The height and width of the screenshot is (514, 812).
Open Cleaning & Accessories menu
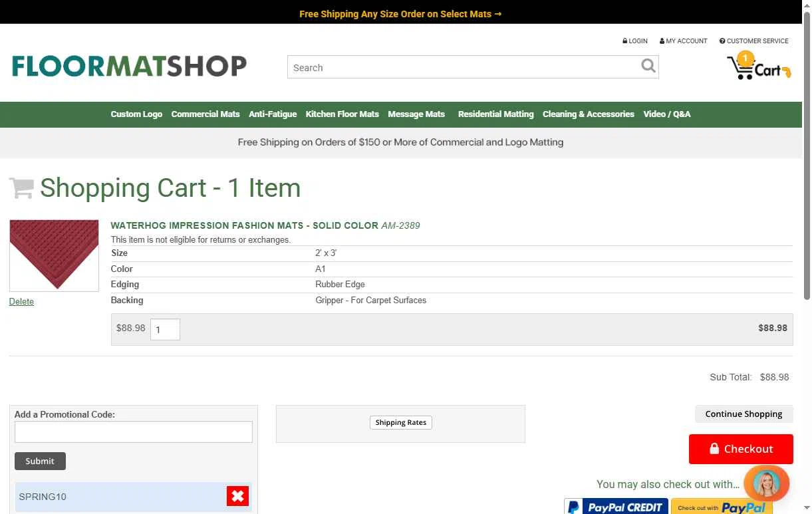click(588, 114)
